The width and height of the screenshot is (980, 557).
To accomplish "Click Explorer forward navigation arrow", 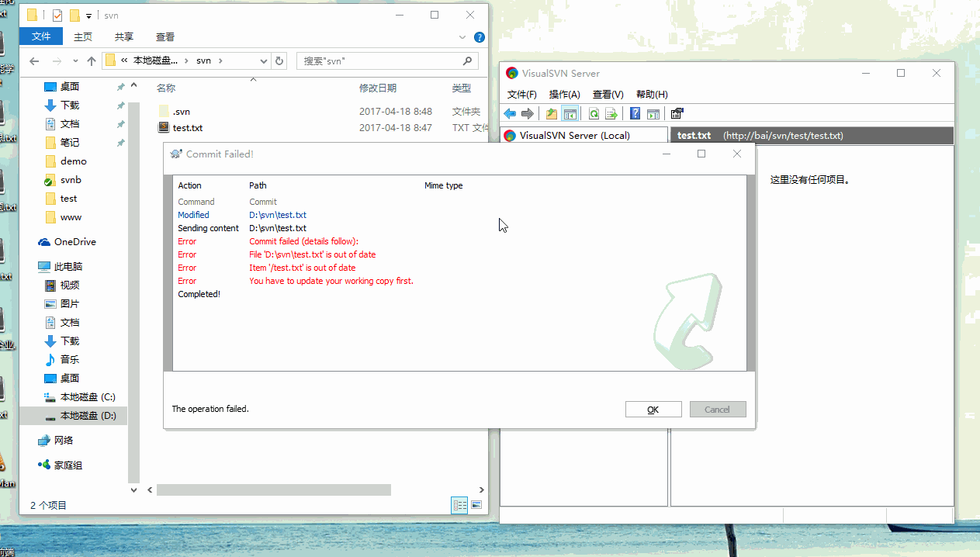I will [57, 61].
